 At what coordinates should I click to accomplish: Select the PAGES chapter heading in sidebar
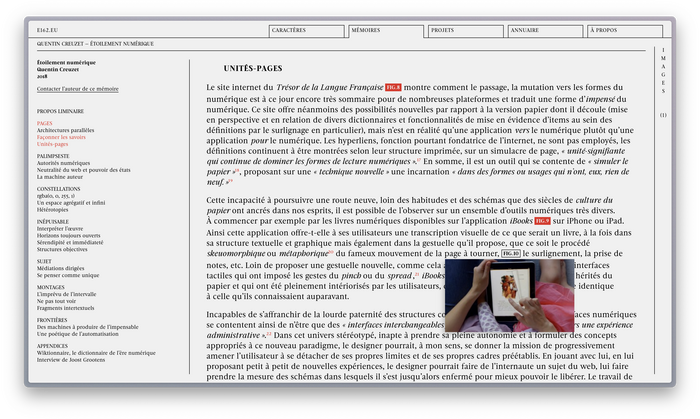45,123
